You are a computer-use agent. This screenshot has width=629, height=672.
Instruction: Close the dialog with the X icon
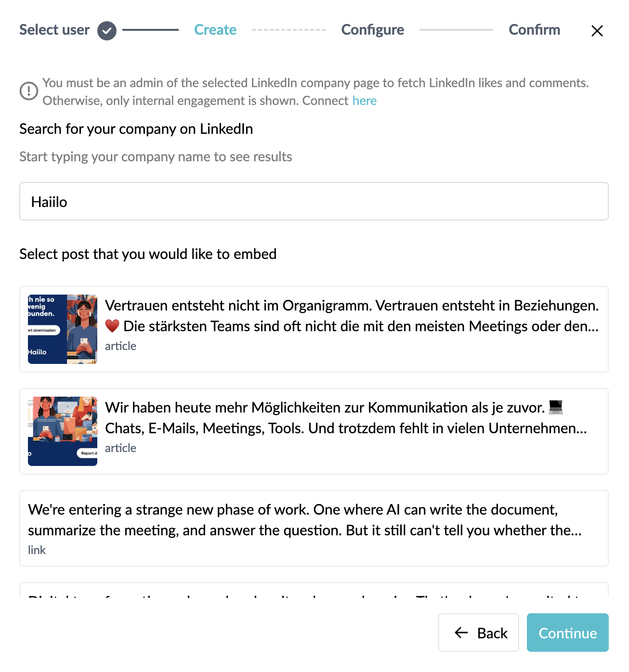(597, 31)
